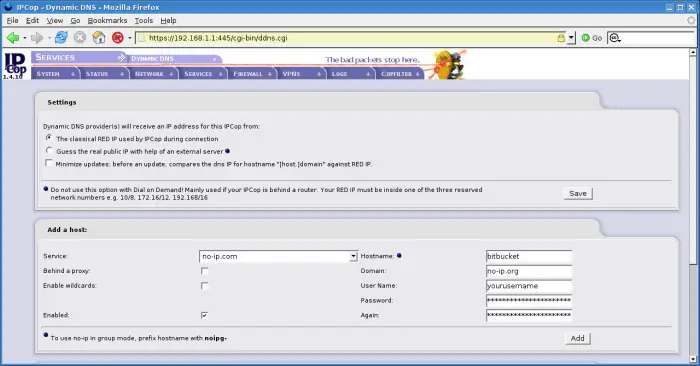
Task: Click the search engine icon
Action: (x=615, y=38)
